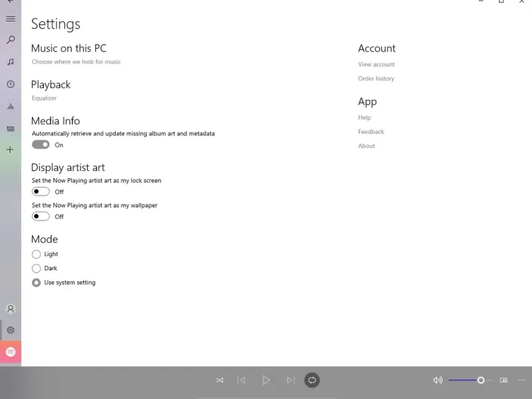Select the Dark mode option
The image size is (532, 399).
tap(36, 269)
